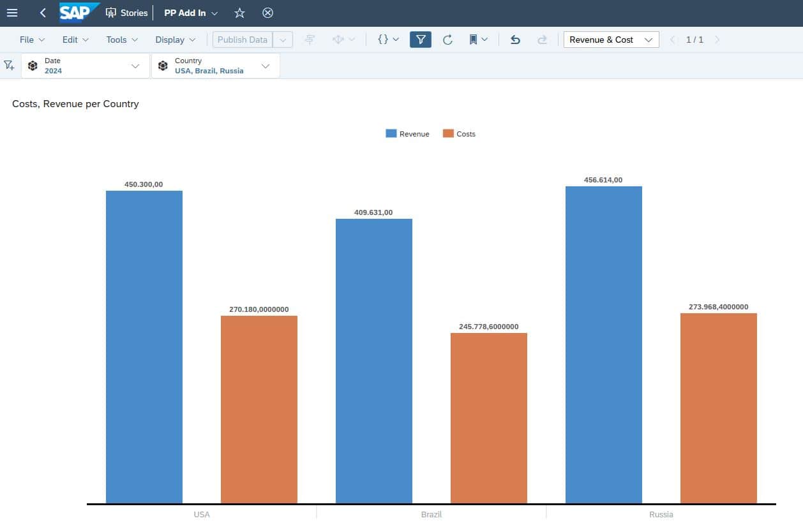The image size is (803, 532).
Task: Click the undo arrow icon
Action: coord(515,40)
